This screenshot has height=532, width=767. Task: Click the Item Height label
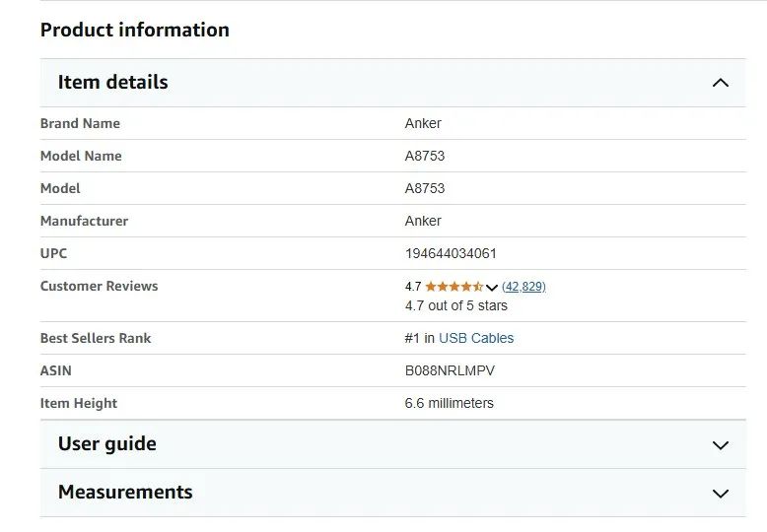point(78,403)
